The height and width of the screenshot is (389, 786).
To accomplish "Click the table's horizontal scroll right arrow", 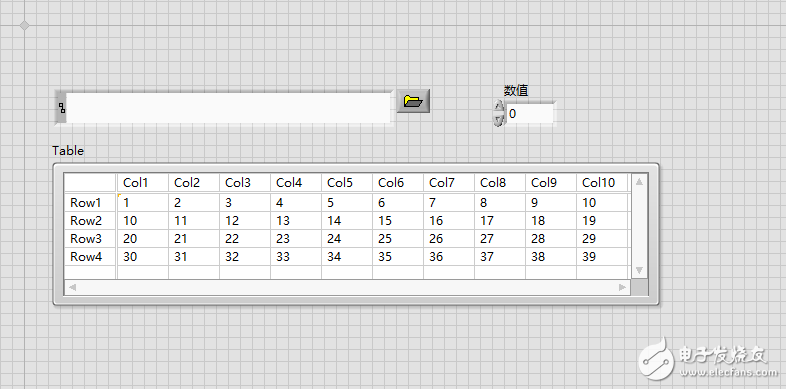I will (x=623, y=287).
